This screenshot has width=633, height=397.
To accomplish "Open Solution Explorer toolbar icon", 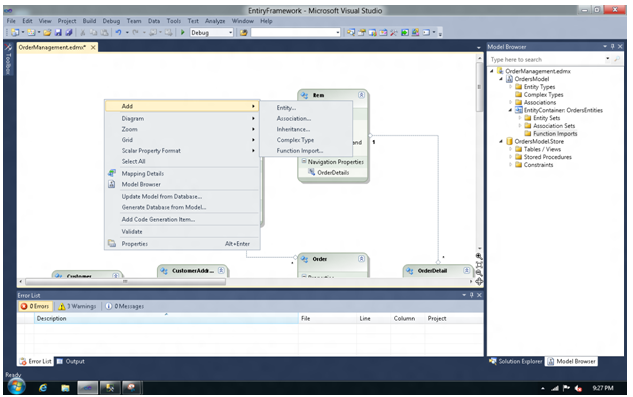I will (x=351, y=32).
